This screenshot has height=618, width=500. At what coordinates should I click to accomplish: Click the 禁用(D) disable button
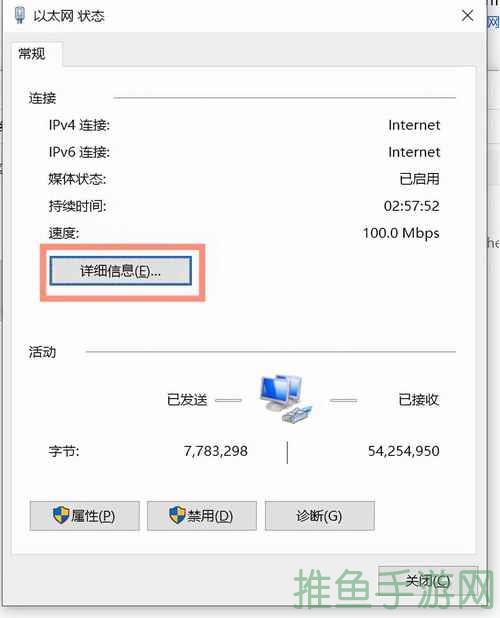(202, 516)
